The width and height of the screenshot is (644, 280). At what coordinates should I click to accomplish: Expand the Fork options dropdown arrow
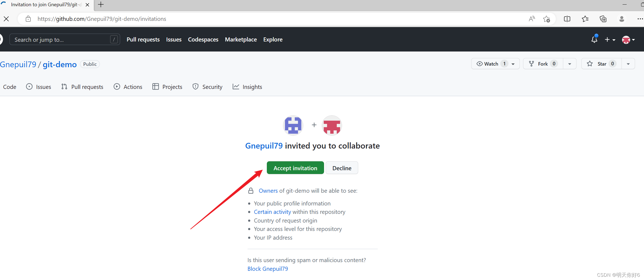[x=570, y=64]
